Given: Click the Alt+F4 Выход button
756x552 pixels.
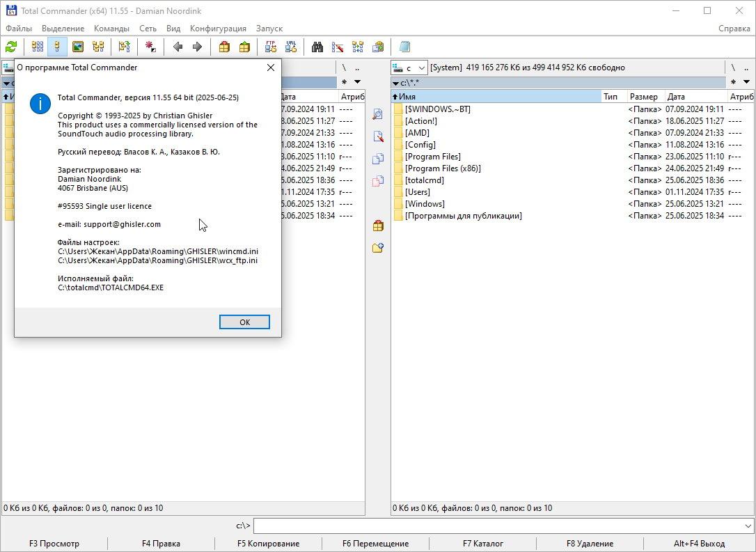Looking at the screenshot, I should tap(699, 544).
